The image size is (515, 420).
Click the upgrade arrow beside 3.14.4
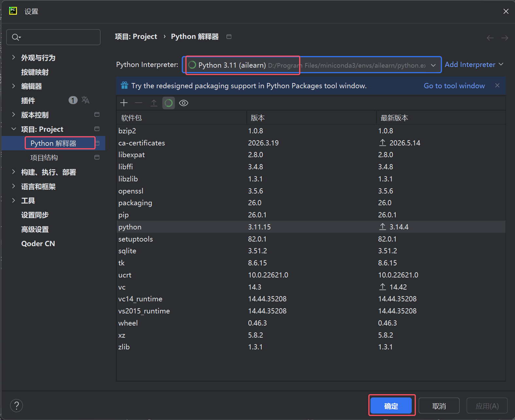pos(383,227)
